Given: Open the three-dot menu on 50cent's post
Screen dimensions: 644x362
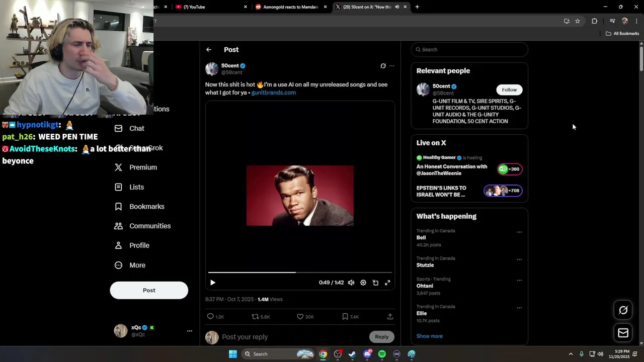Looking at the screenshot, I should pyautogui.click(x=392, y=66).
